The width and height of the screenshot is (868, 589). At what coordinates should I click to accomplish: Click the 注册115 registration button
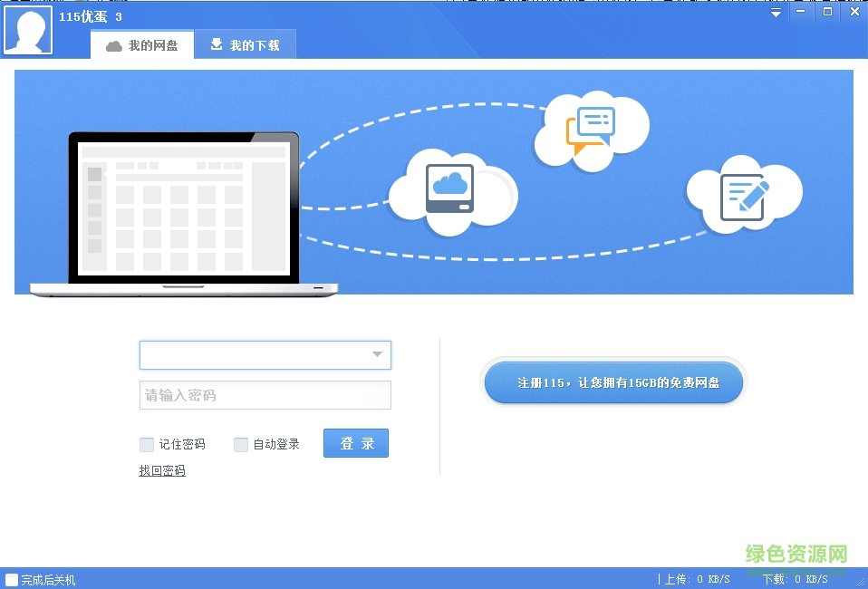613,383
